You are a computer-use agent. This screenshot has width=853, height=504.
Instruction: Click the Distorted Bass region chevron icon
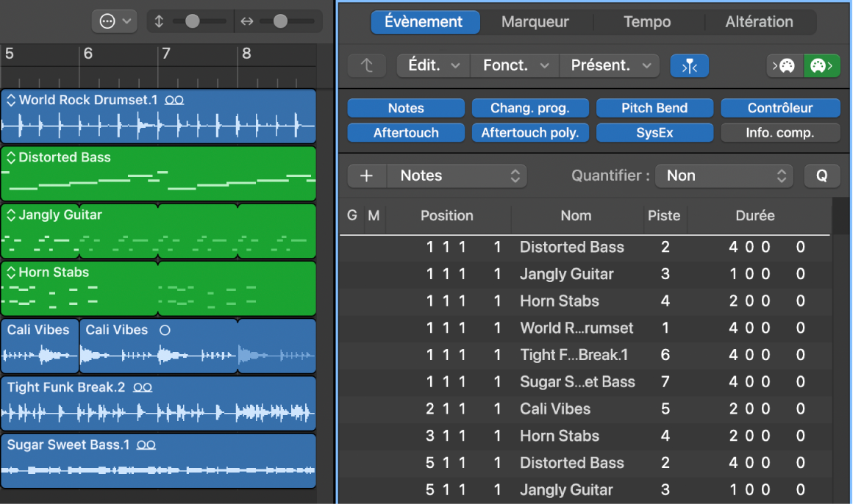pos(11,158)
